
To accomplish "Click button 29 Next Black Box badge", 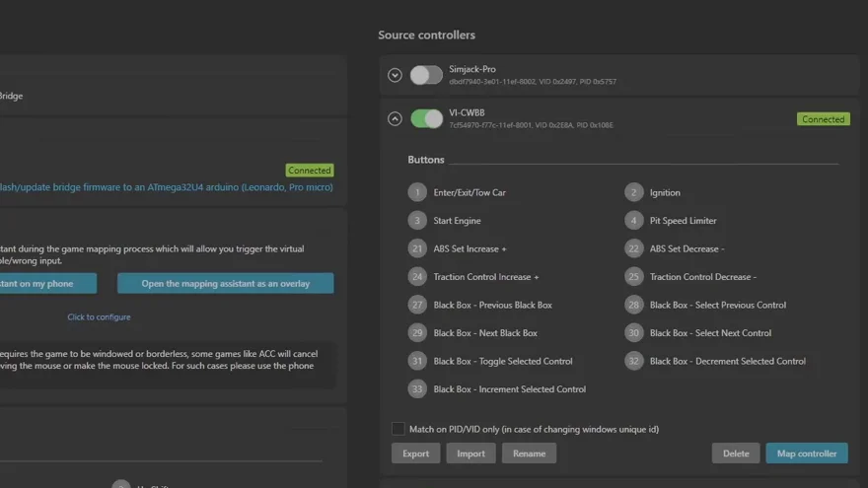I will [417, 332].
